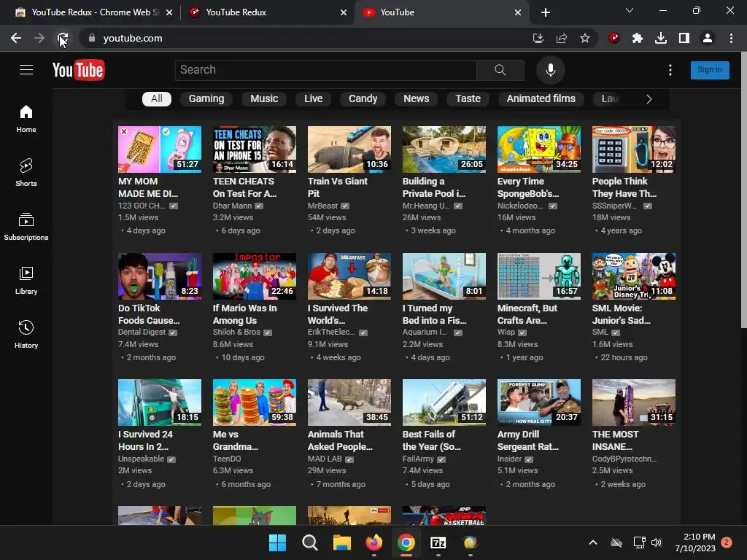The image size is (747, 560).
Task: Open the tab search dropdown chevron
Action: point(630,10)
